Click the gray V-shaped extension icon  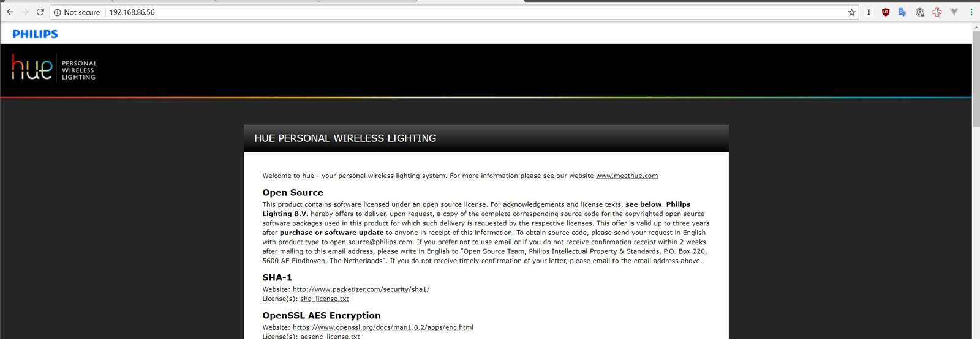954,12
